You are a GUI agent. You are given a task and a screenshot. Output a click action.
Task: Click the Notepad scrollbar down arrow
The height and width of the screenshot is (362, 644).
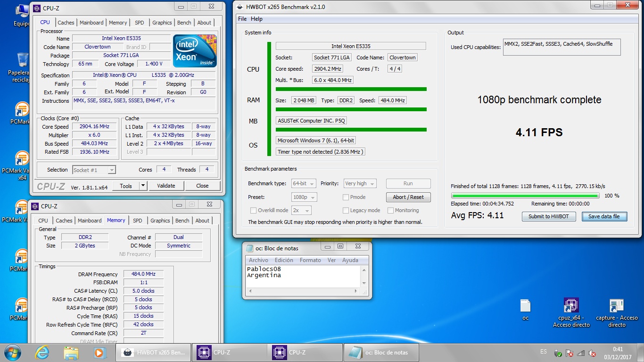coord(363,283)
